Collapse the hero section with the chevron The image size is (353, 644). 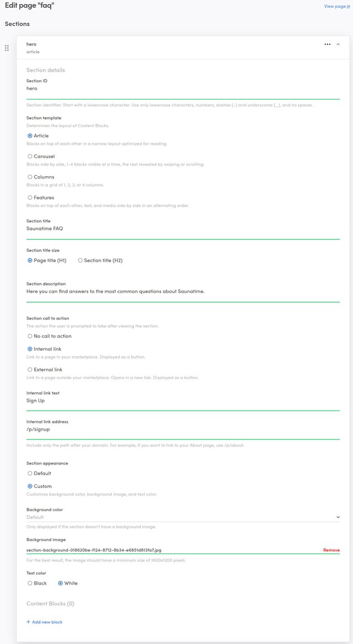[338, 44]
